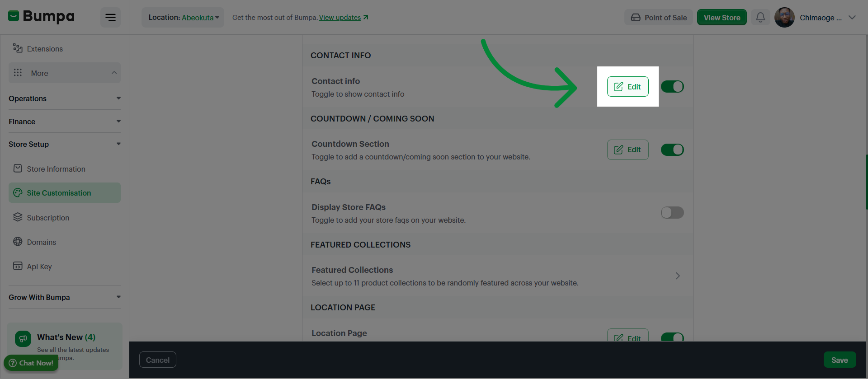Screen dimensions: 868x379
Task: Open the Abeokuta location dropdown
Action: click(183, 18)
